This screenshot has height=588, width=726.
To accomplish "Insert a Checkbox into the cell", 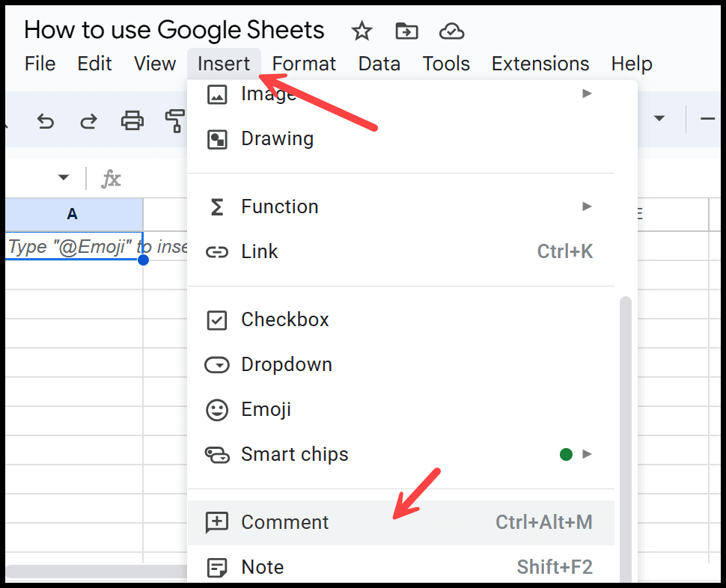I will [x=401, y=319].
